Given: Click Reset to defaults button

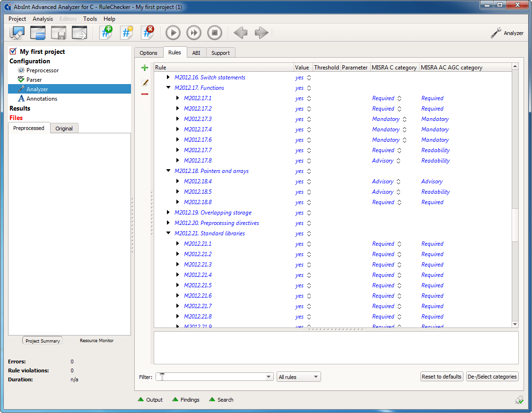Looking at the screenshot, I should pos(441,377).
